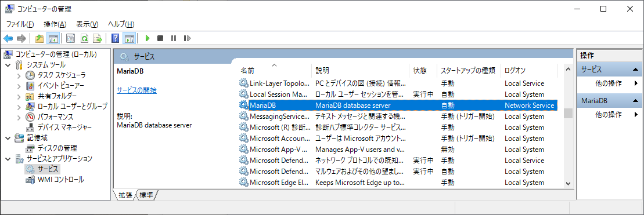Click the Pause Service icon
This screenshot has height=215, width=644.
pyautogui.click(x=174, y=38)
